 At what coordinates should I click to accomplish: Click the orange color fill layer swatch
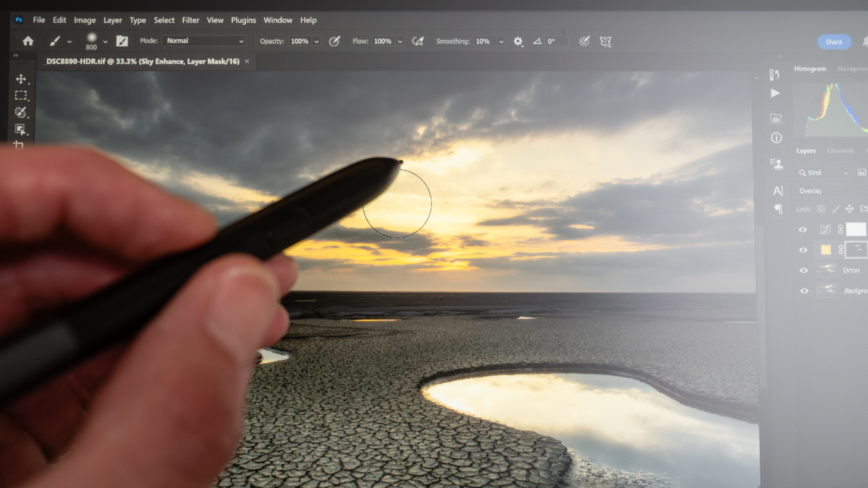826,250
